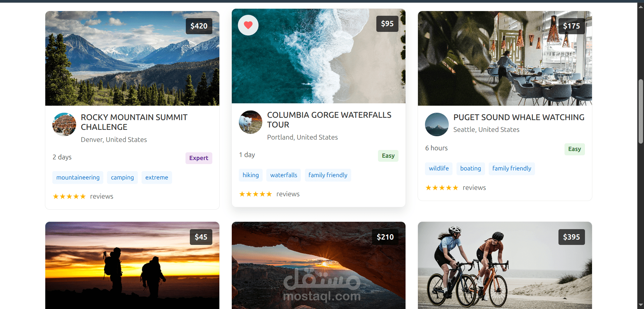Click star rating on Puget Sound card
The width and height of the screenshot is (644, 309).
pos(442,188)
